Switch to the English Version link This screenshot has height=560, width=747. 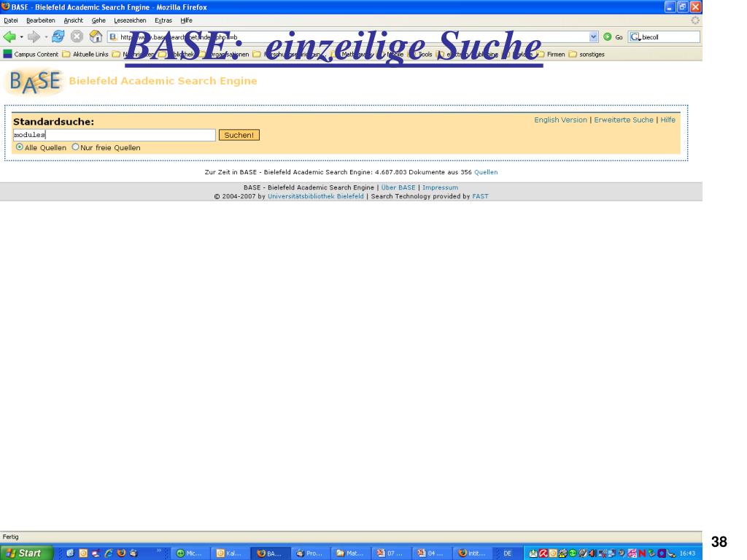[560, 120]
